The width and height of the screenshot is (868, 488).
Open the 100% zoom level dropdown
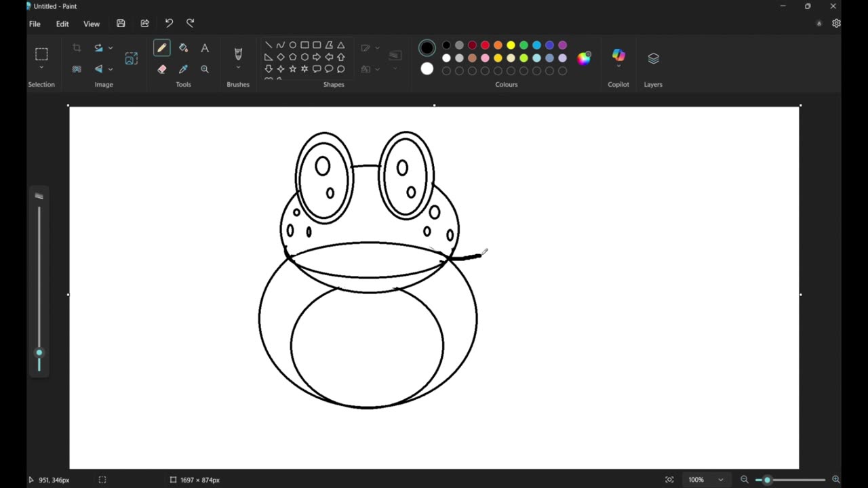coord(721,480)
